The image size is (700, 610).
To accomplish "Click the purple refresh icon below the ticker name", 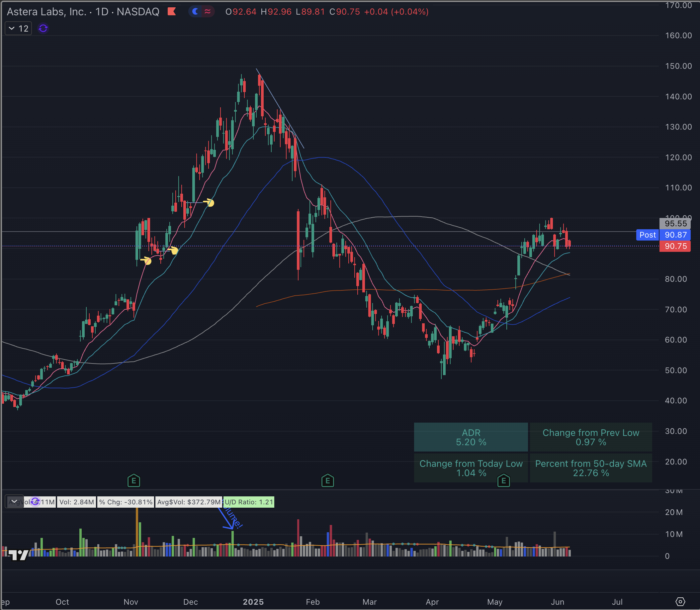I will click(x=43, y=29).
